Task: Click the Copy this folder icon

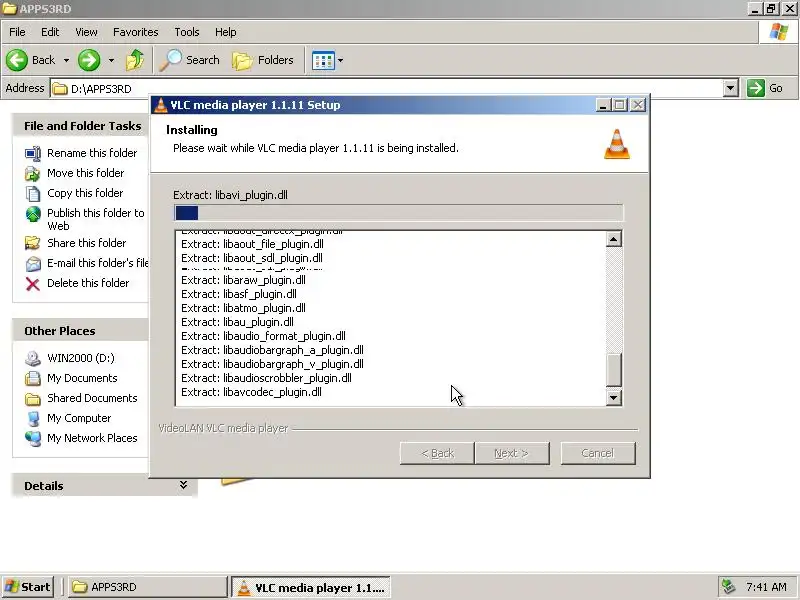Action: pyautogui.click(x=33, y=193)
